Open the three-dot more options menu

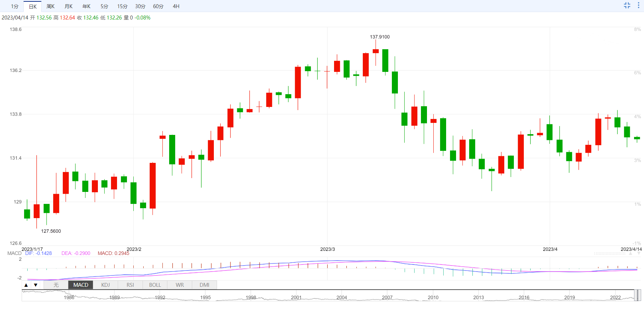[x=638, y=5]
